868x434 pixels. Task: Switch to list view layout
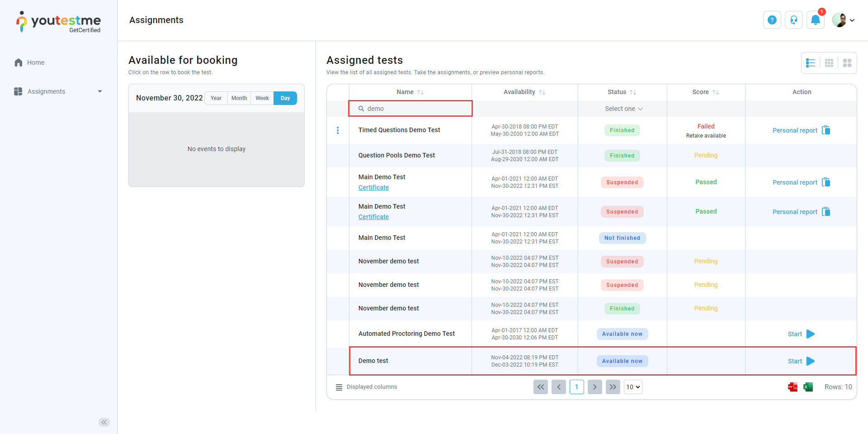pyautogui.click(x=811, y=63)
